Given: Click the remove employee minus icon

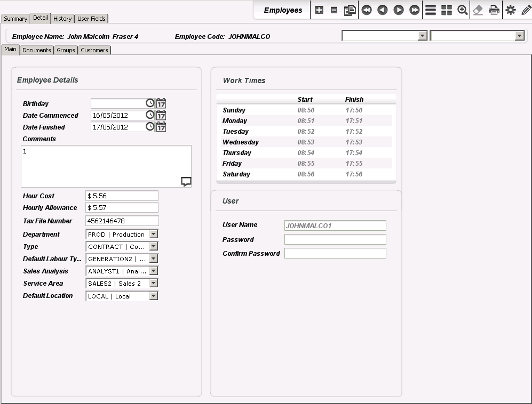Looking at the screenshot, I should pos(334,10).
